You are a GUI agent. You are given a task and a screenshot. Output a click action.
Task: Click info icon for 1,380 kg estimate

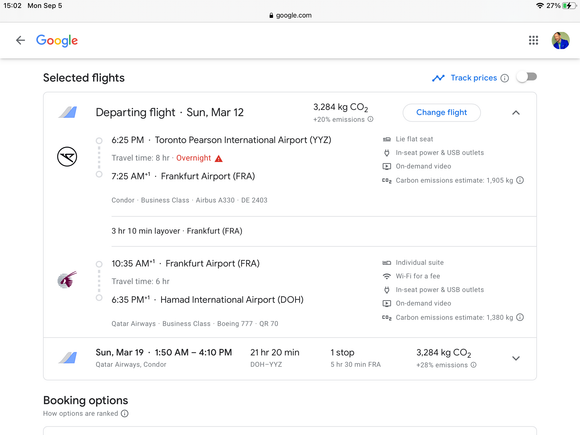click(x=520, y=317)
